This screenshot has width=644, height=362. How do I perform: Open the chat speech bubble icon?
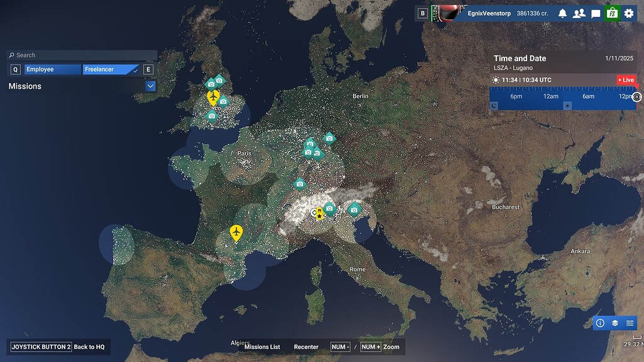click(x=596, y=14)
